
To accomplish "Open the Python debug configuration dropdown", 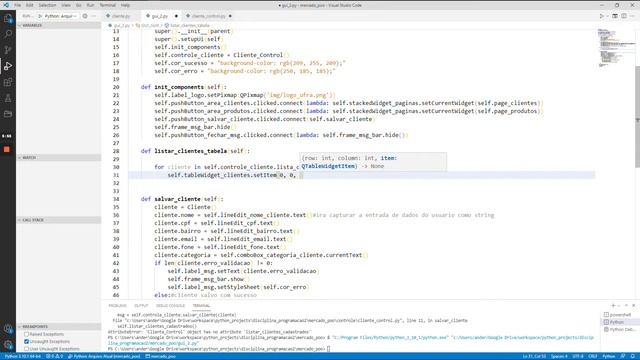I will [x=61, y=16].
